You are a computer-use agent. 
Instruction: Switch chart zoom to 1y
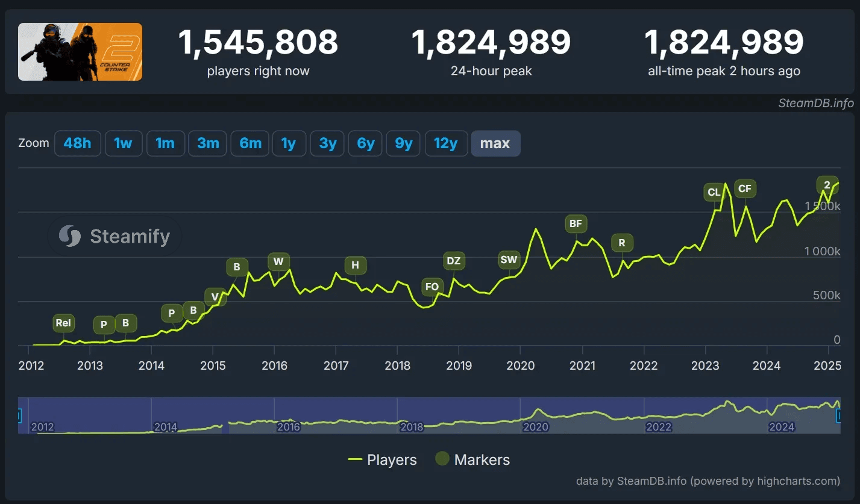tap(289, 143)
